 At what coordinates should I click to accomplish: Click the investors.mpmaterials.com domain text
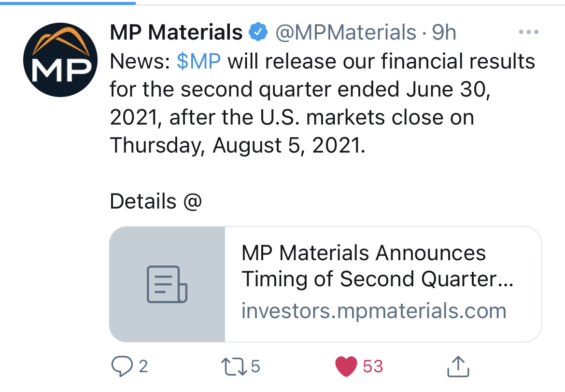374,310
